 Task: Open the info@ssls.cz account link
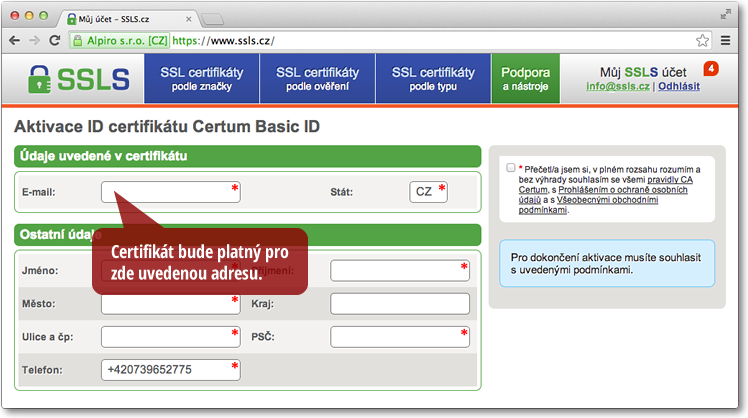[x=618, y=87]
